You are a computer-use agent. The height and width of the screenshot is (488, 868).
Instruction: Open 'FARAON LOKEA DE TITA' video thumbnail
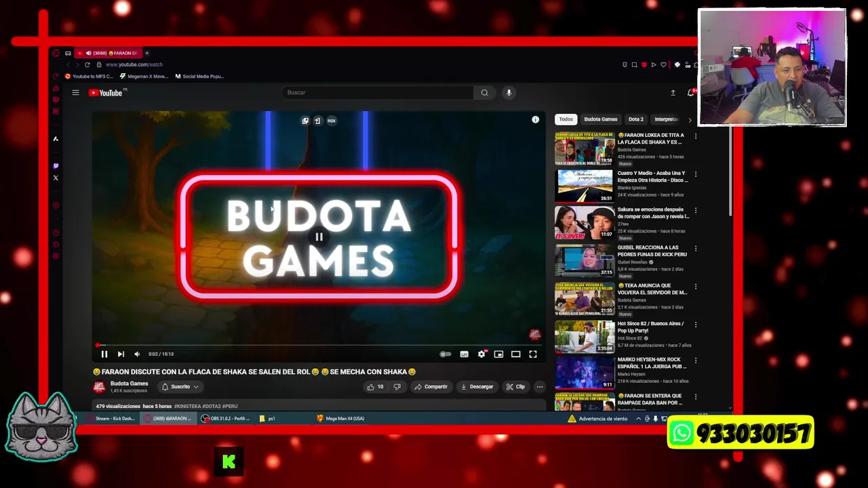click(x=584, y=148)
